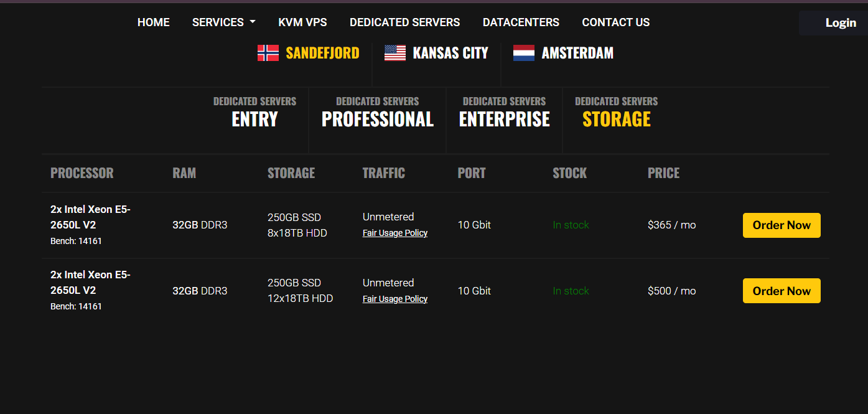Expand the Services dropdown arrow
Image resolution: width=868 pixels, height=414 pixels.
click(252, 22)
